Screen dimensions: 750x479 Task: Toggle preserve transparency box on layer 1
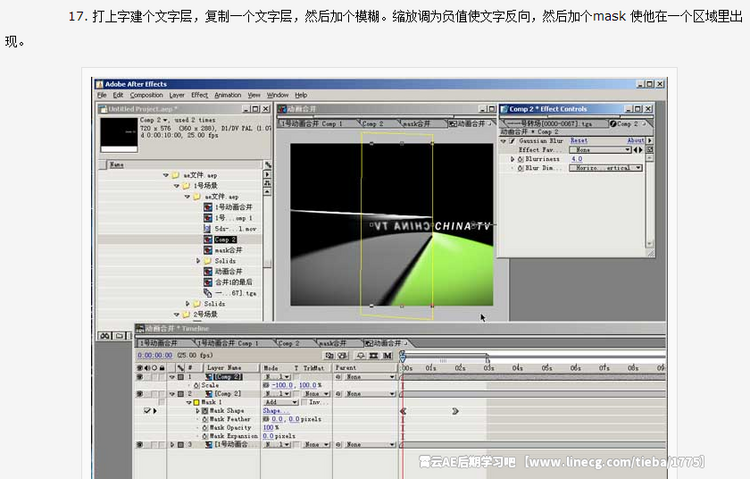pos(297,377)
